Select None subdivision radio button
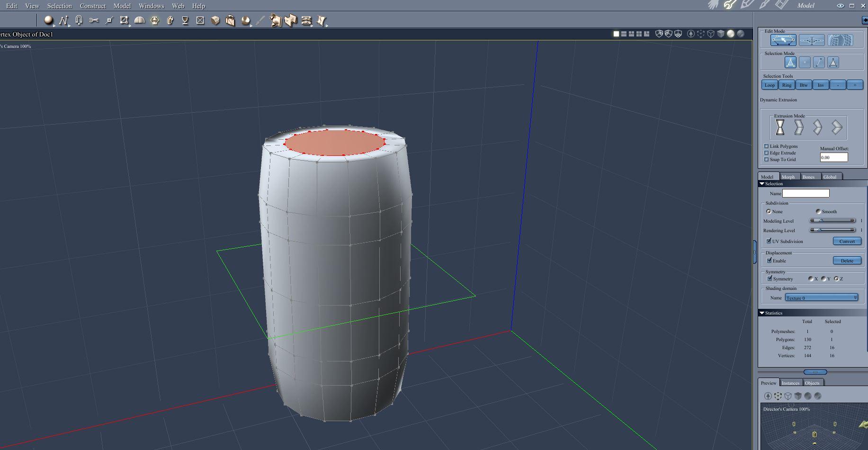 [769, 211]
